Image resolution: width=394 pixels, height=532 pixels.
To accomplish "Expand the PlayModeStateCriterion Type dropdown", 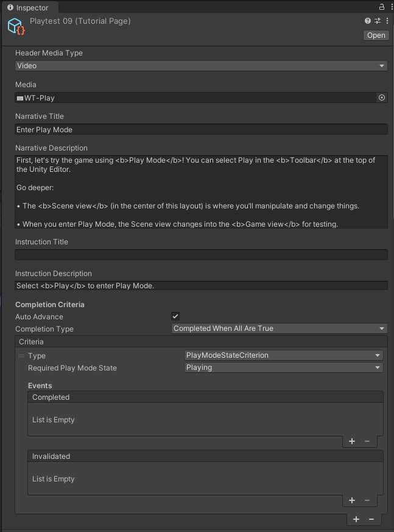I will 283,355.
